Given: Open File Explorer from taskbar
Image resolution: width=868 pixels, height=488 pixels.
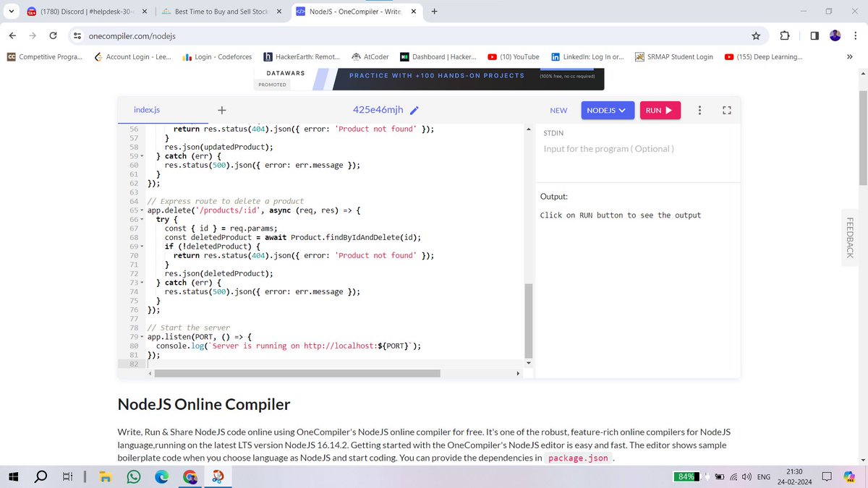Looking at the screenshot, I should pos(105,476).
